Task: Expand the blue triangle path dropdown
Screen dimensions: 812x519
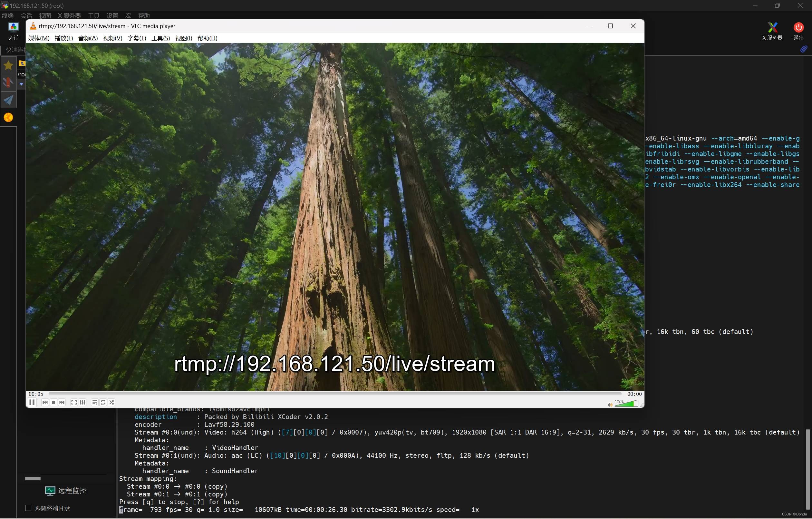Action: pos(21,84)
